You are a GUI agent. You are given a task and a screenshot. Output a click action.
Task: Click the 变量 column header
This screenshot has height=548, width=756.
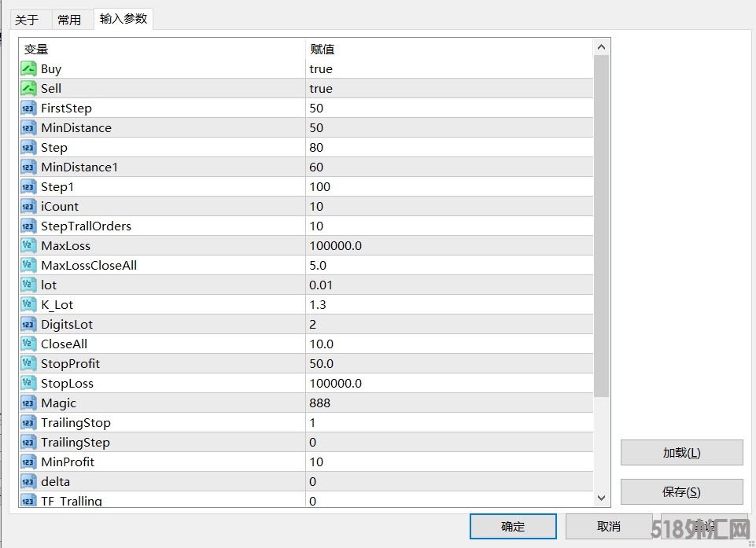click(163, 50)
